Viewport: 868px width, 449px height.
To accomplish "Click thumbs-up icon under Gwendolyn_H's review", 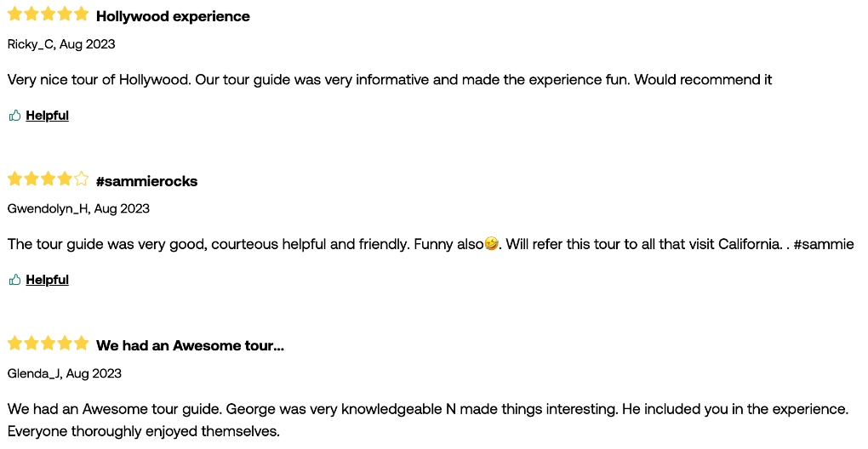I will click(15, 280).
